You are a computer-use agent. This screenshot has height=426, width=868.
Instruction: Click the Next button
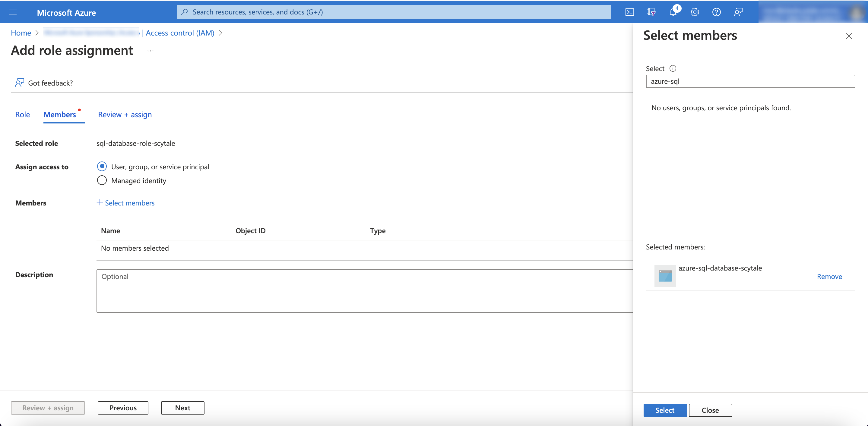pyautogui.click(x=183, y=408)
